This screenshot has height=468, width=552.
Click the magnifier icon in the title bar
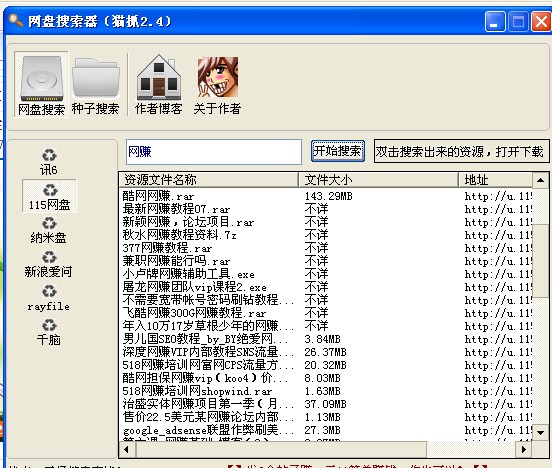pos(15,20)
